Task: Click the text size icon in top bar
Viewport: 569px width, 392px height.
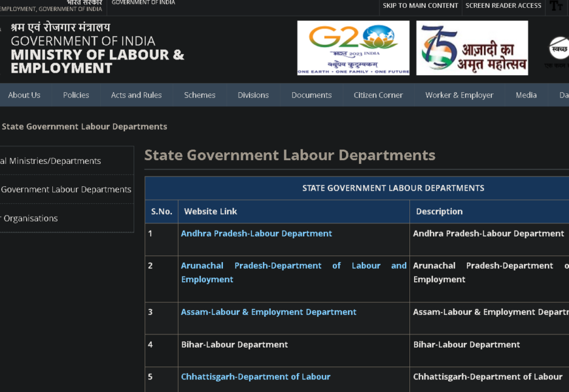Action: click(x=556, y=6)
